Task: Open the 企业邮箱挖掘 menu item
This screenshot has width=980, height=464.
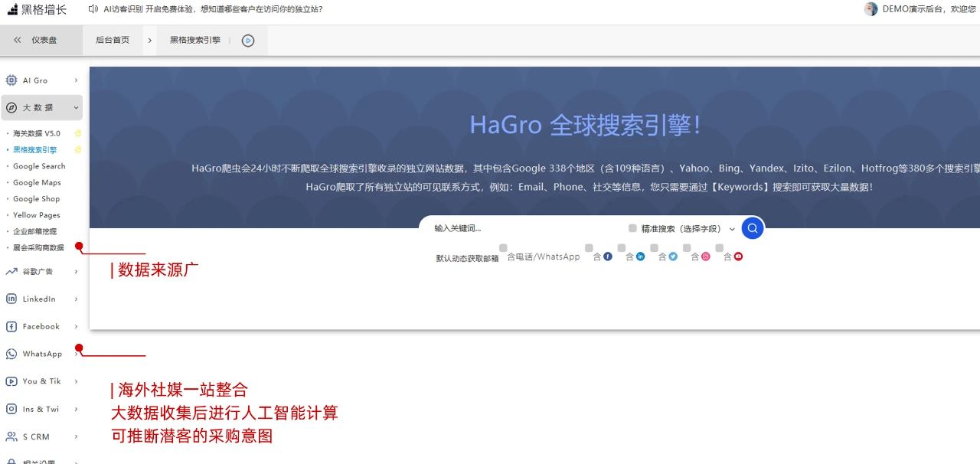Action: (34, 231)
